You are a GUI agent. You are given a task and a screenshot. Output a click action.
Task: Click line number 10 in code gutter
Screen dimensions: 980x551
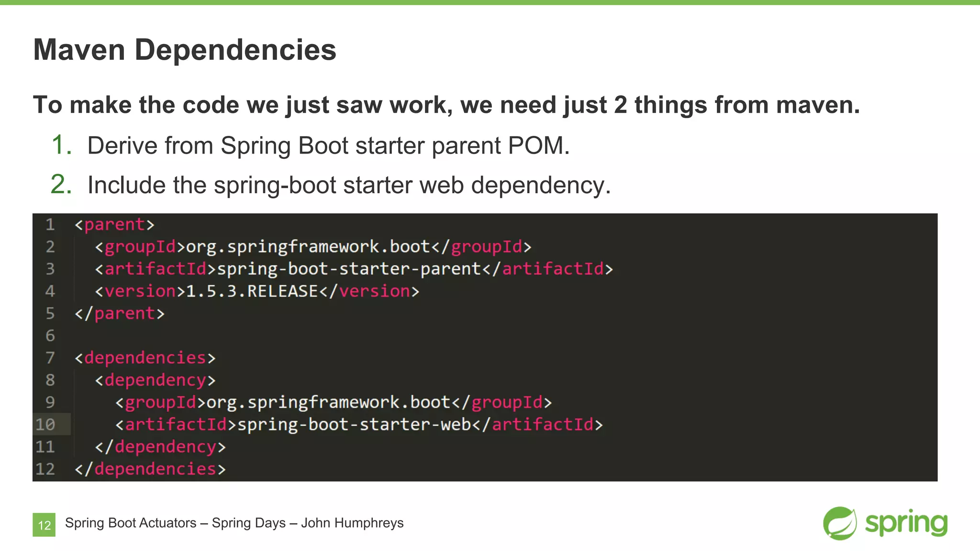click(x=46, y=424)
